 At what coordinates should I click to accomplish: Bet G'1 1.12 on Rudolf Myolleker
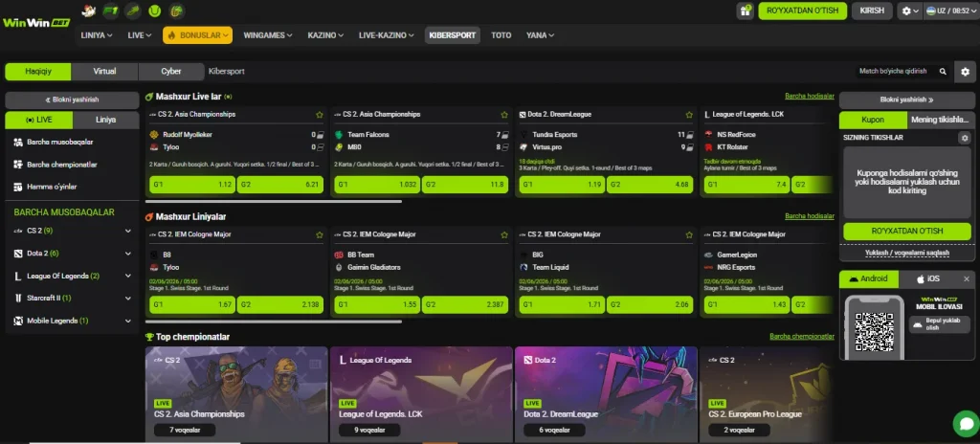coord(192,185)
